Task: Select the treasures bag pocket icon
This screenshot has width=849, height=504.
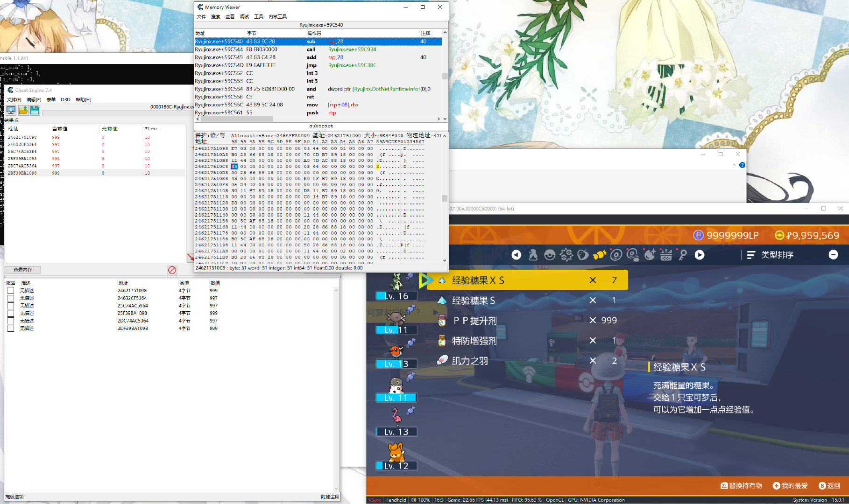Action: tap(650, 255)
